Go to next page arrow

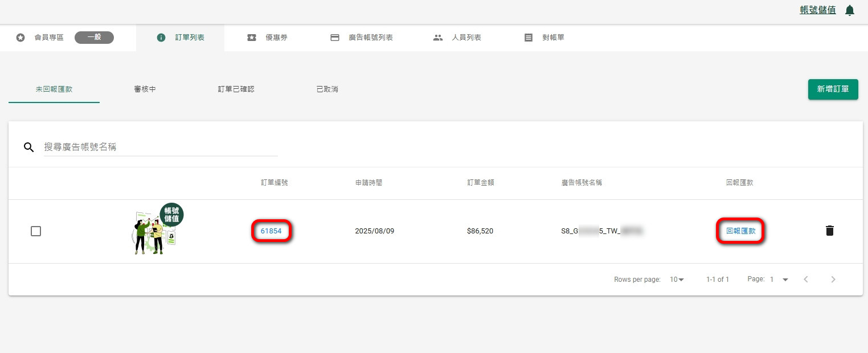(x=833, y=280)
